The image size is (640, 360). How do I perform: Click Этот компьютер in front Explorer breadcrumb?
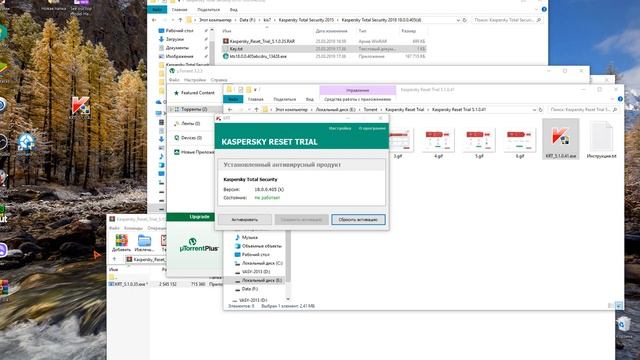(x=291, y=110)
